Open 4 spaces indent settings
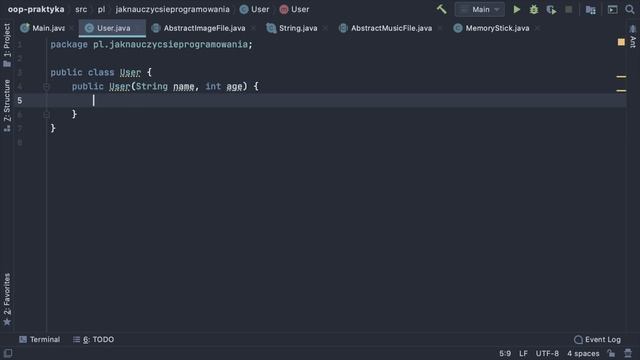 coord(583,353)
